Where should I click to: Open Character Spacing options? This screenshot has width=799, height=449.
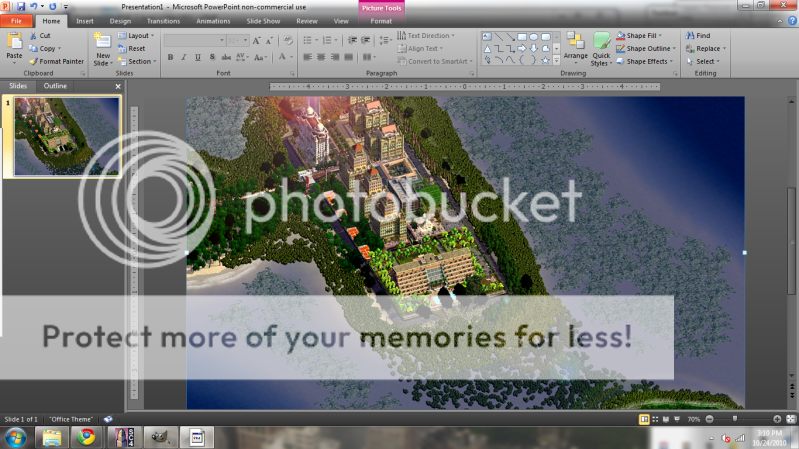pos(242,57)
